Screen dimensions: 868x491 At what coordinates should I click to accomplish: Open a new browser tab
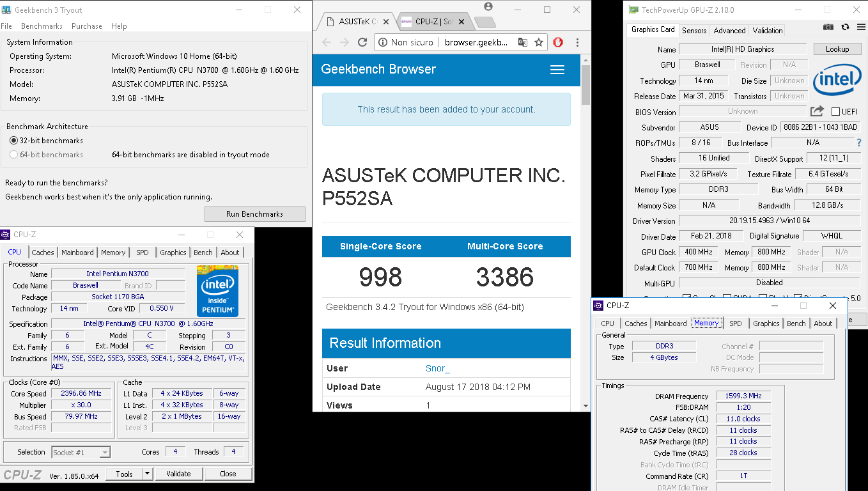pyautogui.click(x=485, y=22)
